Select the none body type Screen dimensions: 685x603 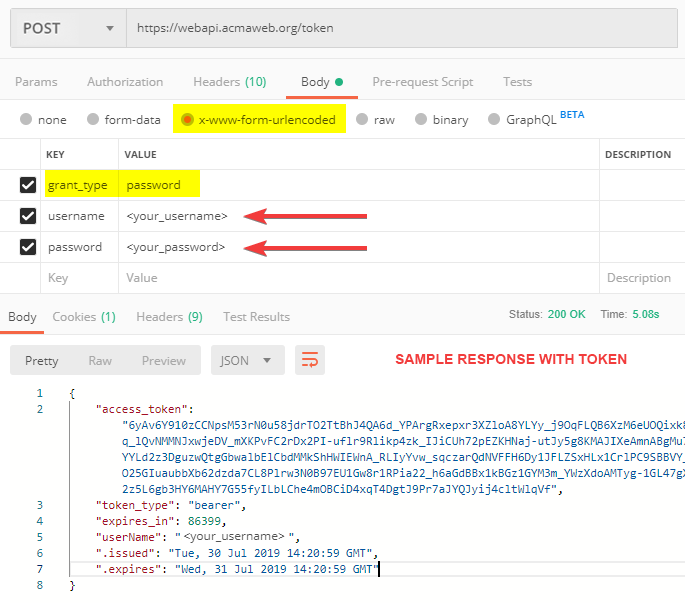pos(26,120)
